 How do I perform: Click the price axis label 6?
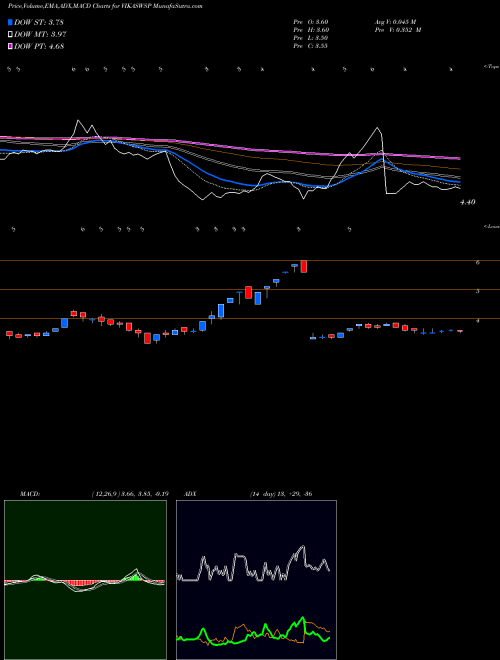(x=478, y=262)
